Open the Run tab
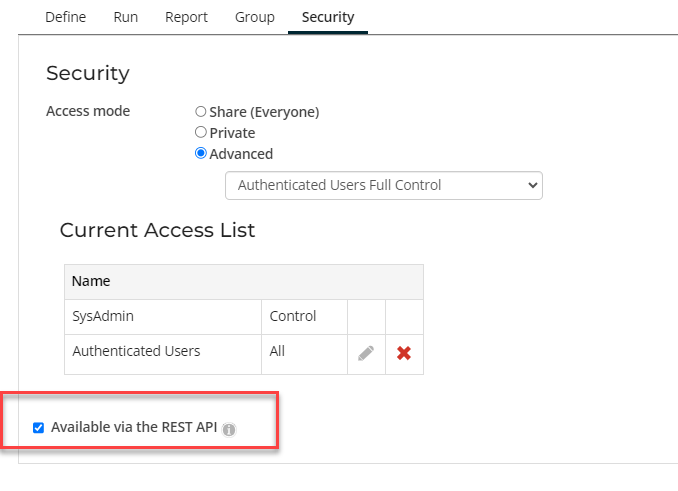The height and width of the screenshot is (491, 678). (x=126, y=17)
